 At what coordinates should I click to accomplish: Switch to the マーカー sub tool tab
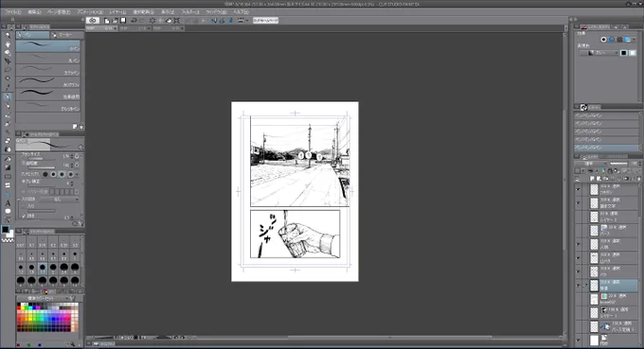coord(67,35)
